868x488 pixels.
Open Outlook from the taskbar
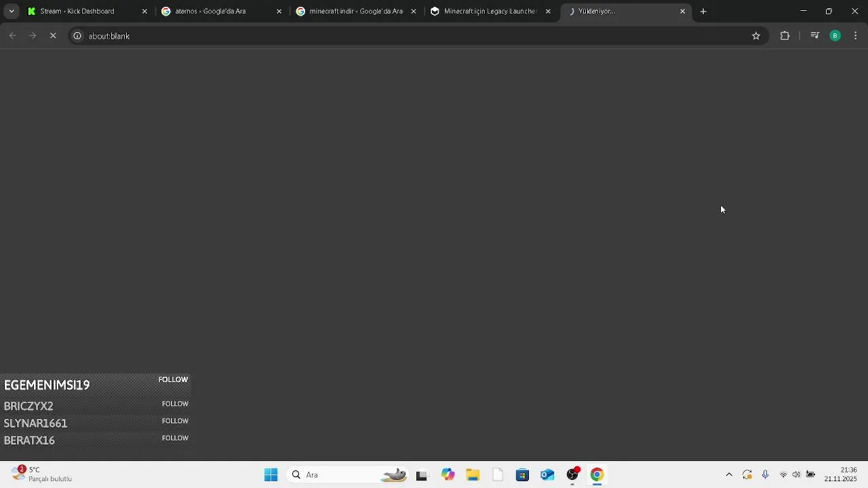coord(547,475)
